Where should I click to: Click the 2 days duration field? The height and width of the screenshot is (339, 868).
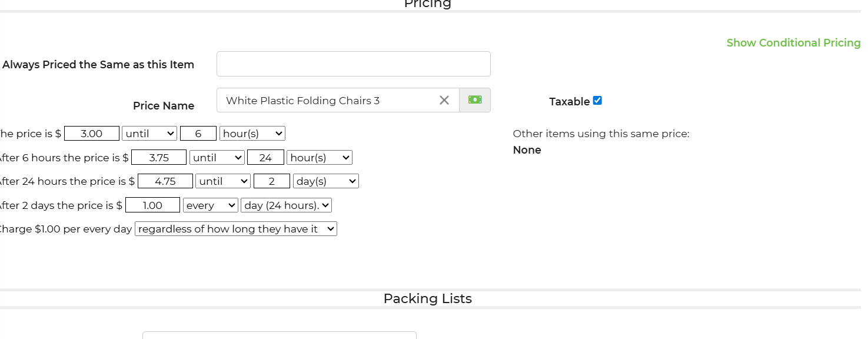(x=272, y=181)
